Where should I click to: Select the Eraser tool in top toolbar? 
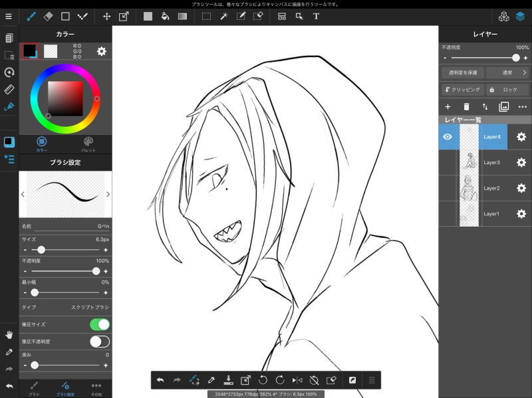point(48,16)
